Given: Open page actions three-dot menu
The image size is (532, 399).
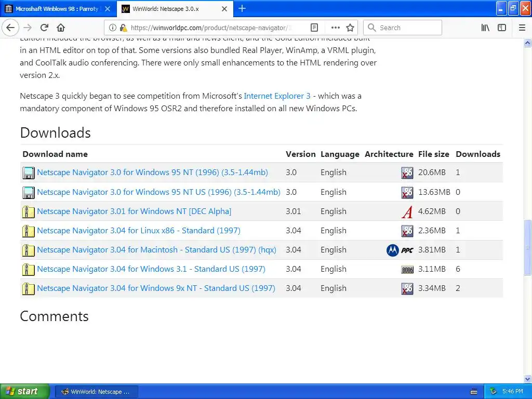Looking at the screenshot, I should (335, 28).
